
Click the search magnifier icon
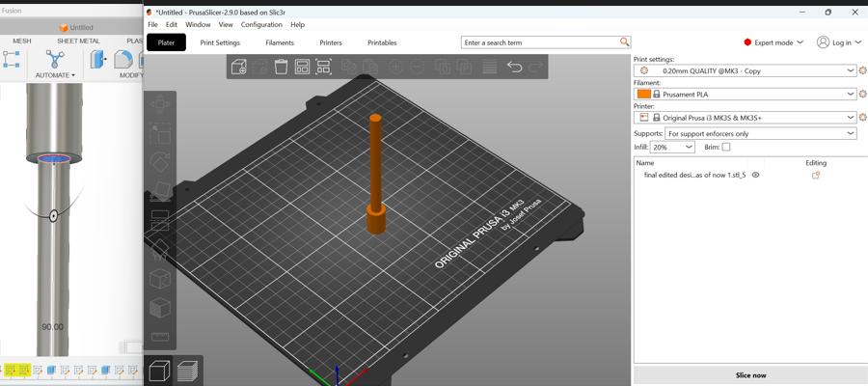(x=624, y=42)
